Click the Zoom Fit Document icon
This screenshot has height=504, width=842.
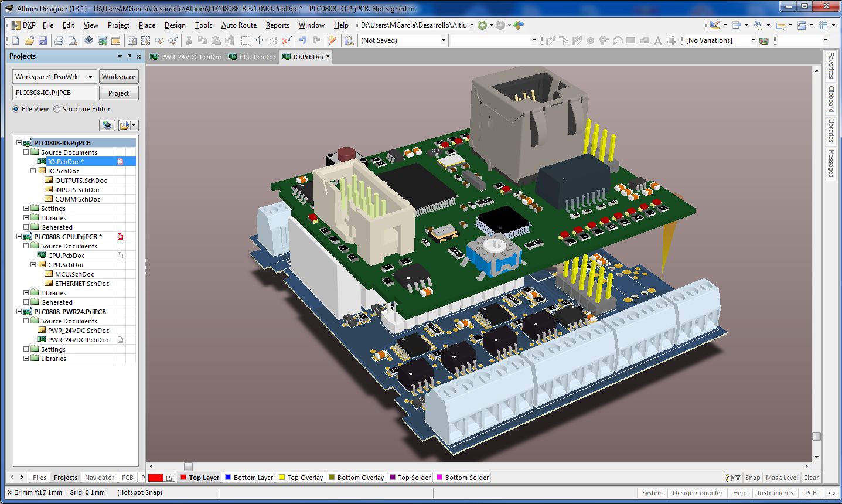[x=132, y=40]
